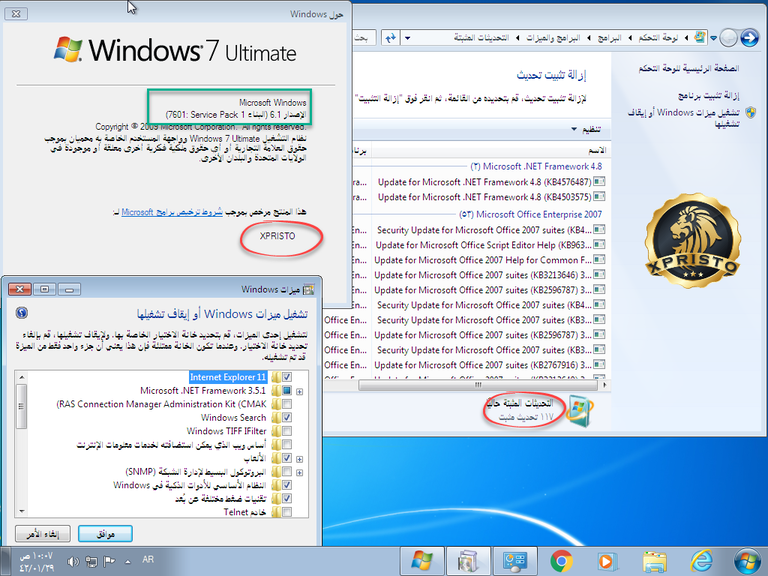Click لوحة التحكم breadcrumb item

[x=658, y=38]
